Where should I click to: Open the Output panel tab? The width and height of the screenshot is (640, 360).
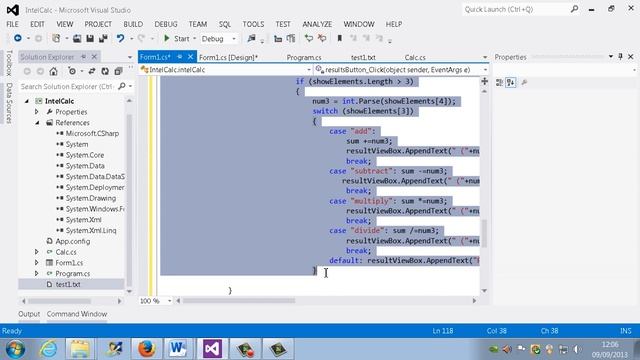pyautogui.click(x=29, y=314)
